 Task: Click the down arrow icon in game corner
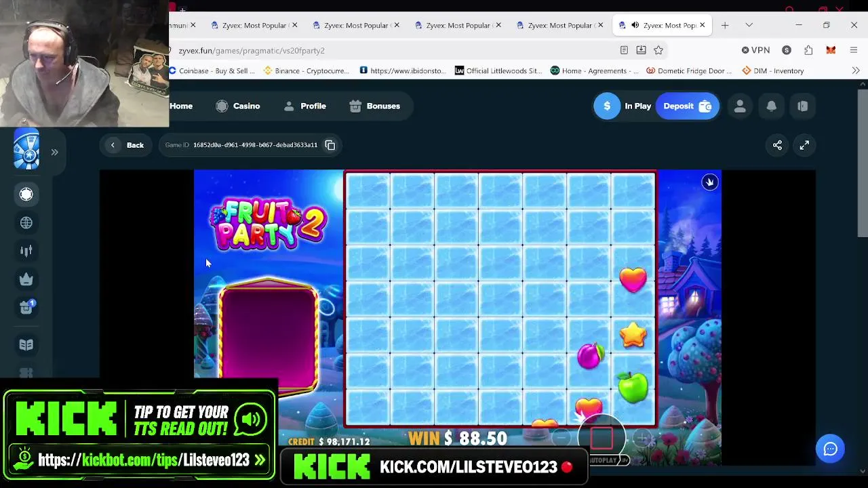(x=709, y=182)
